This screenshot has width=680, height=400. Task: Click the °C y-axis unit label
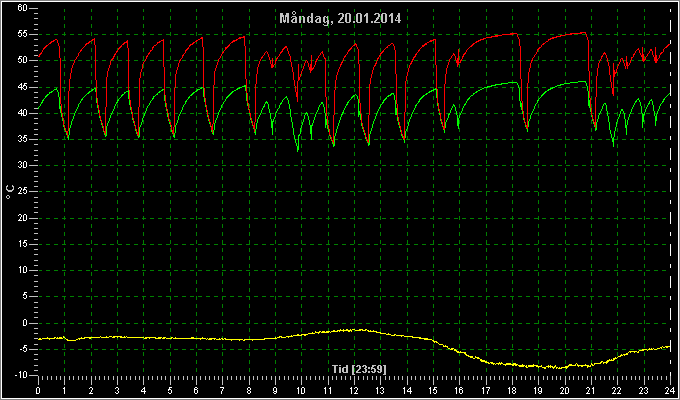tap(10, 192)
